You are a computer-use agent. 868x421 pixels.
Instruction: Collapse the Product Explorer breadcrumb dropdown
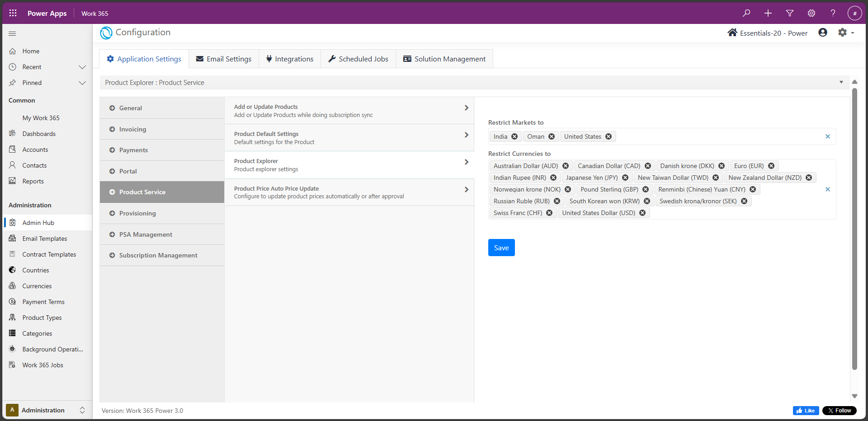point(841,82)
